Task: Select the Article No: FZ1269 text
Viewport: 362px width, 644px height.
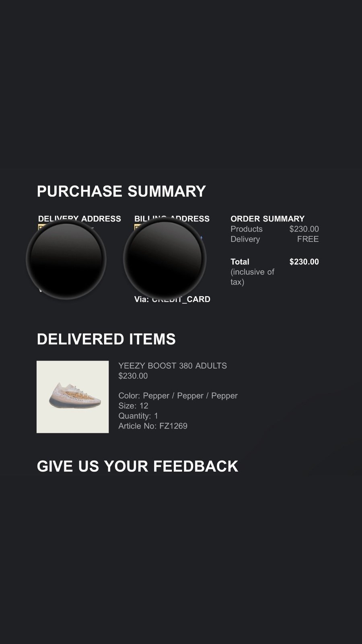Action: [153, 426]
